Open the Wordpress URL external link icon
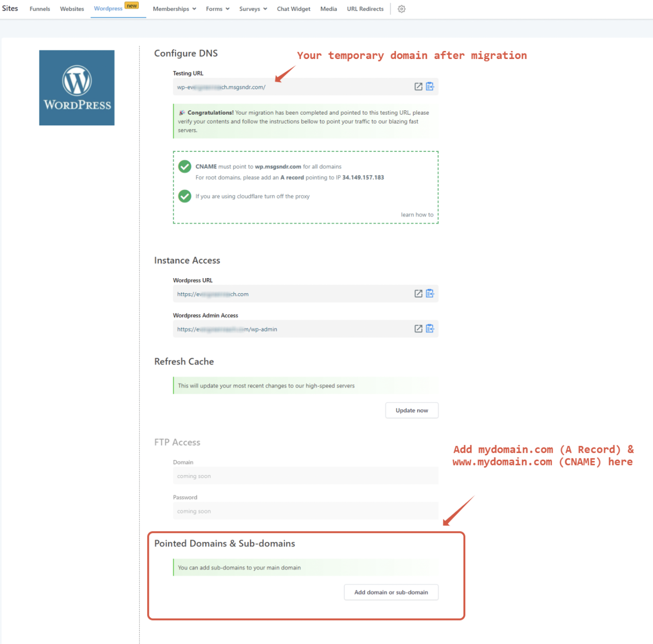 (x=418, y=294)
